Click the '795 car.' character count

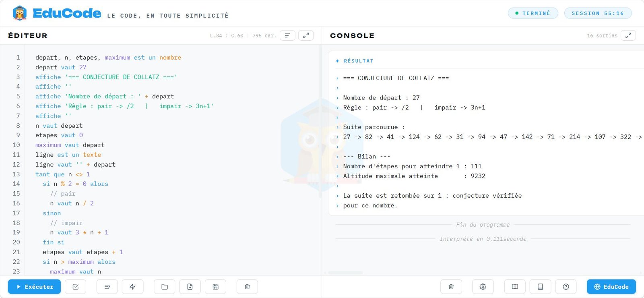[x=264, y=35]
